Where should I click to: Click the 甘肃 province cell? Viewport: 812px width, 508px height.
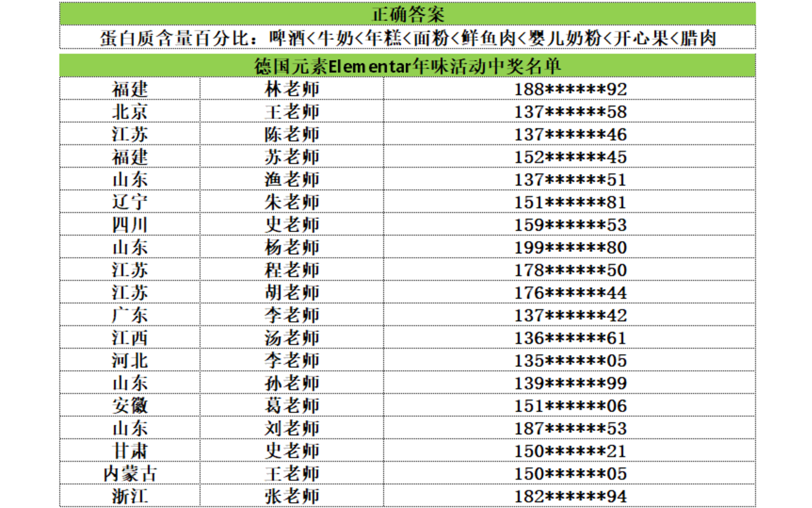pos(130,451)
